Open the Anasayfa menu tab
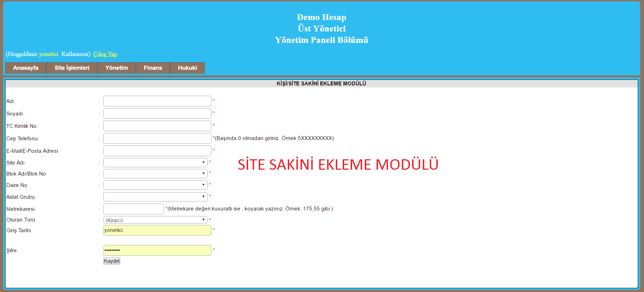 coord(26,68)
